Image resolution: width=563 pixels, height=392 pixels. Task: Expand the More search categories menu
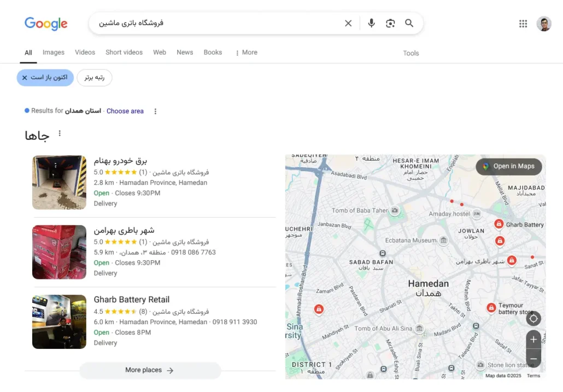pyautogui.click(x=247, y=52)
